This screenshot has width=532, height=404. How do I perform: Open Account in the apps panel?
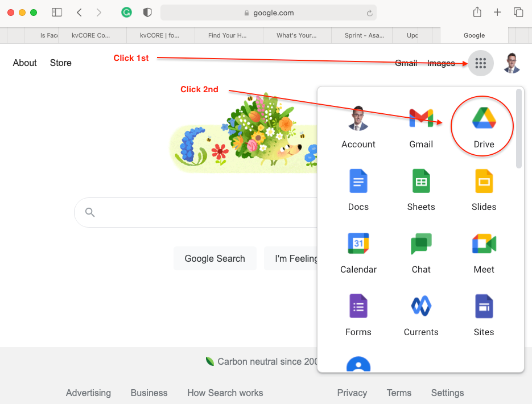pyautogui.click(x=358, y=127)
